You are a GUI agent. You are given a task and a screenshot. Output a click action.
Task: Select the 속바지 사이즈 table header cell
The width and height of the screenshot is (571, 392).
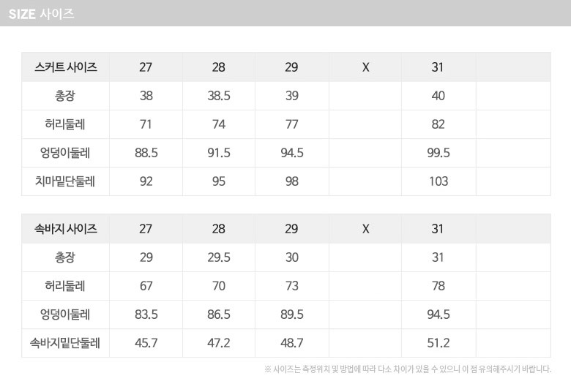coord(65,229)
